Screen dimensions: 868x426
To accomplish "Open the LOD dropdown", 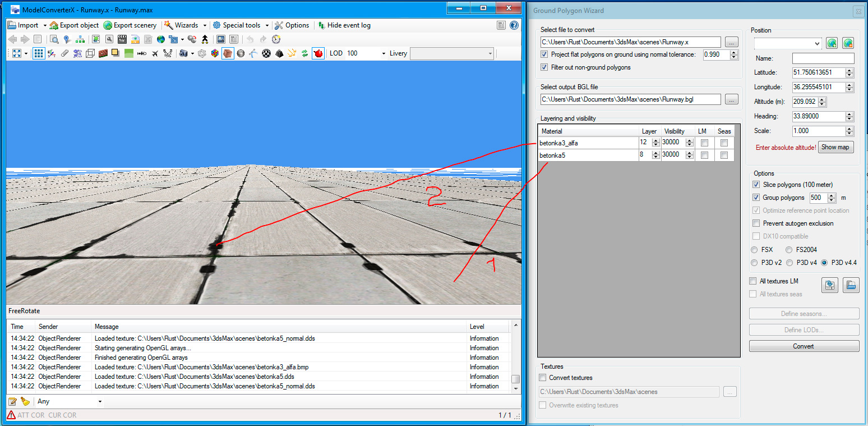I will (x=384, y=53).
